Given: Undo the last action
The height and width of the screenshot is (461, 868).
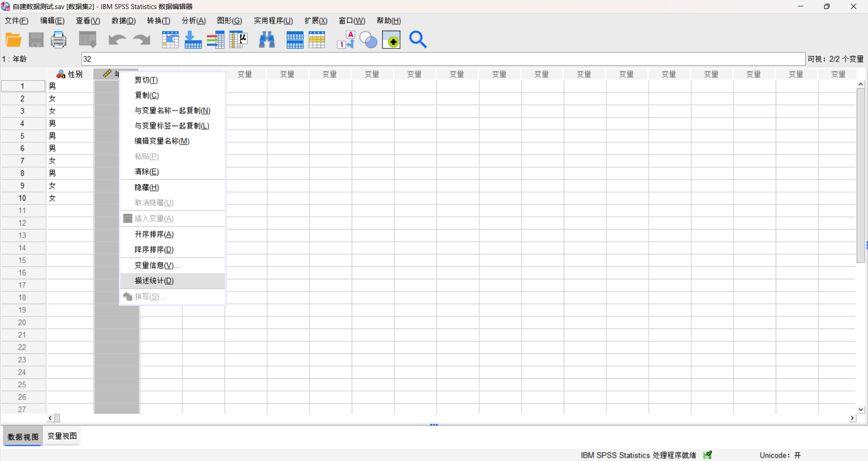Looking at the screenshot, I should 117,40.
